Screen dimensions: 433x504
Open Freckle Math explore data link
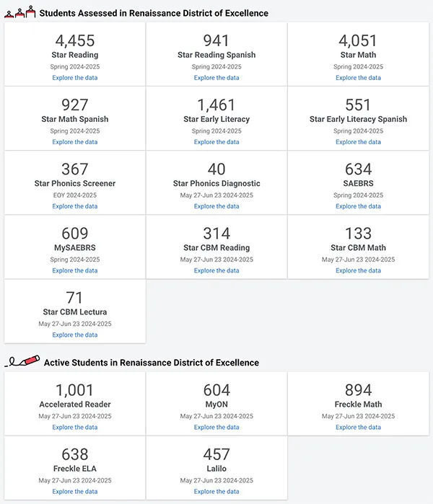tap(358, 427)
